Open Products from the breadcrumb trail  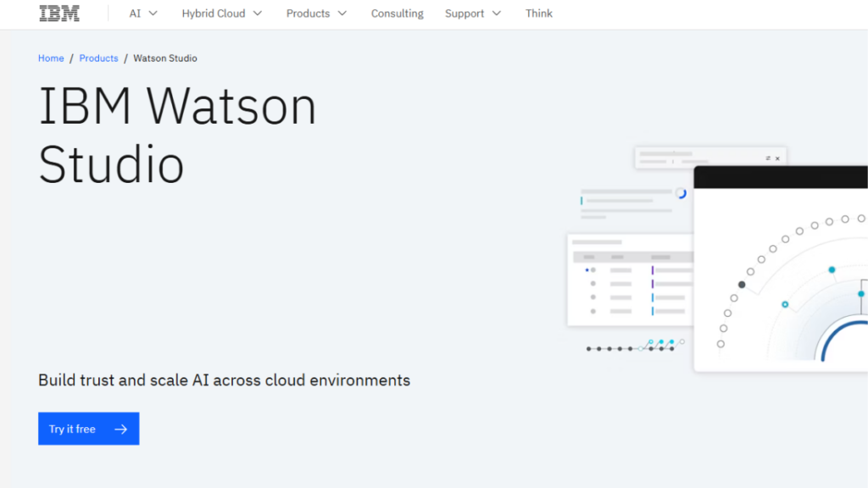(98, 58)
